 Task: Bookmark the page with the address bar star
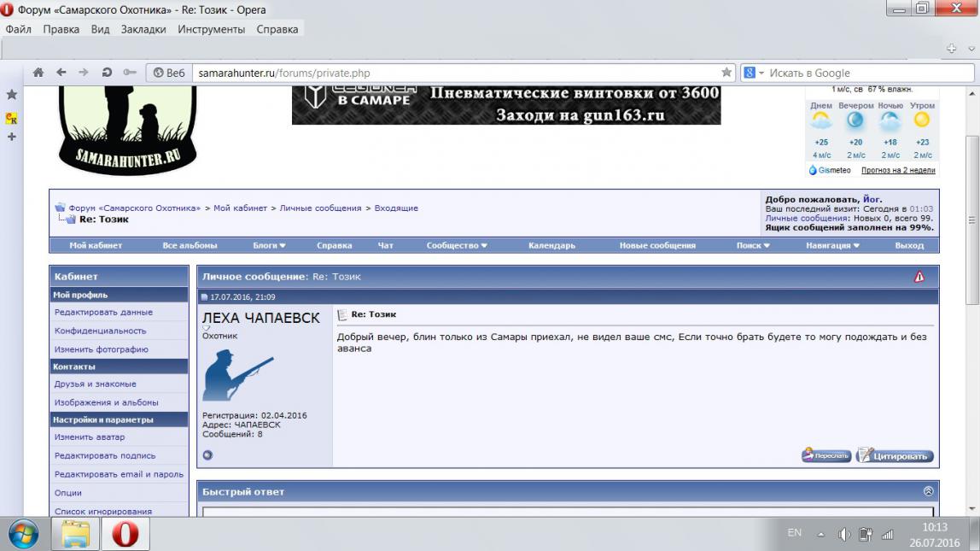pos(726,73)
